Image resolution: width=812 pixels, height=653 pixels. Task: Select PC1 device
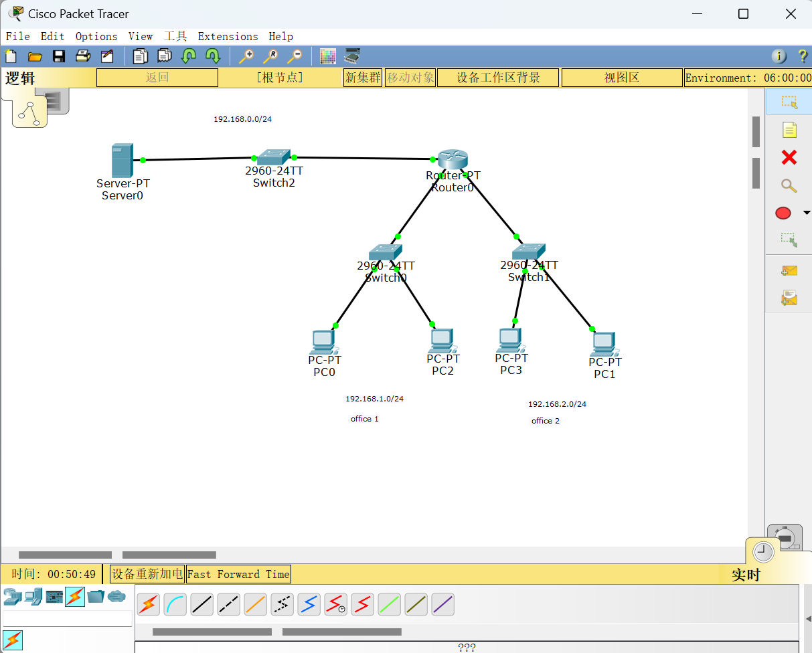604,345
